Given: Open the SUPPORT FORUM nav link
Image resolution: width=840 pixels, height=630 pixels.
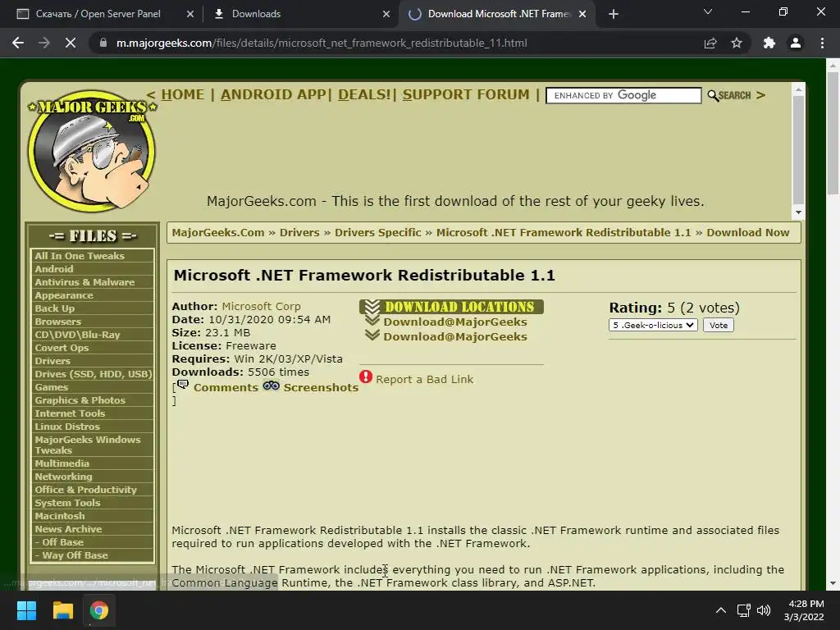Looking at the screenshot, I should tap(466, 95).
